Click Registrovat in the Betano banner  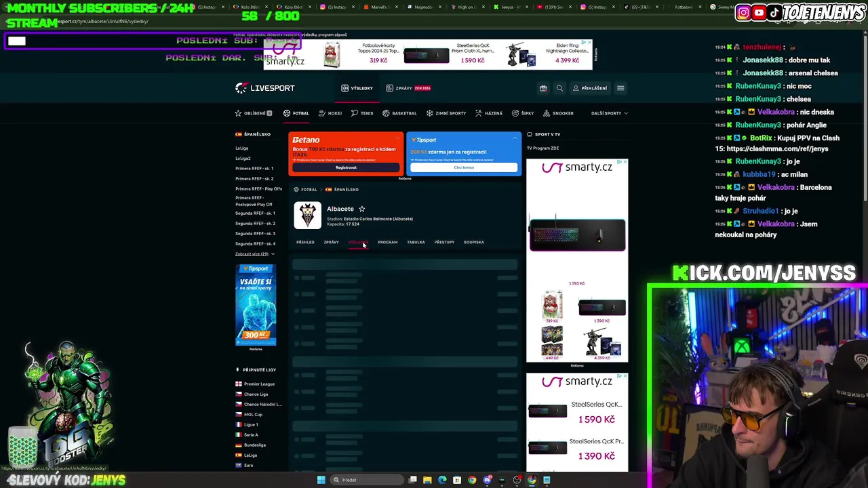click(x=346, y=167)
